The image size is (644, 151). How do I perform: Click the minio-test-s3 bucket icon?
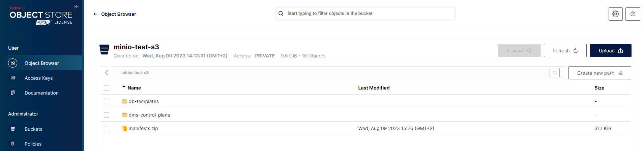tap(105, 50)
